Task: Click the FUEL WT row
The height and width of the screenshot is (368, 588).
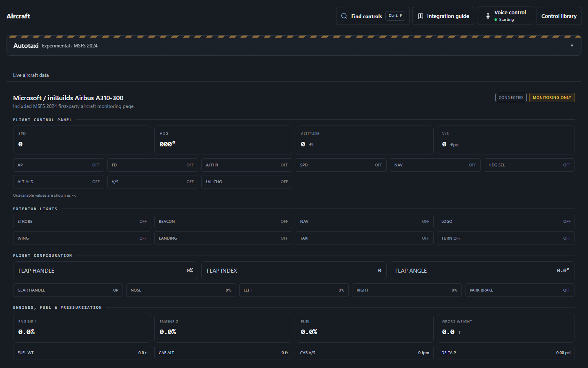Action: tap(82, 353)
